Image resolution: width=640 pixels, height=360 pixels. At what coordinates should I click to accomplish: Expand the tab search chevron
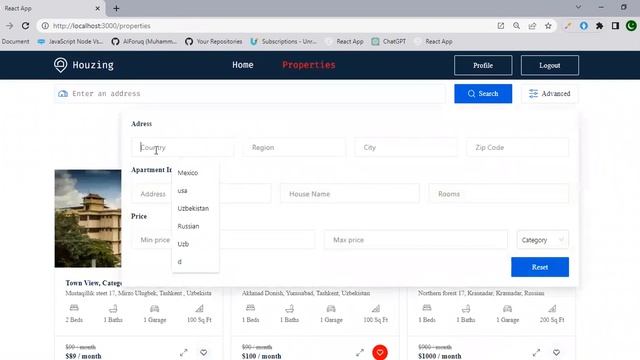578,7
